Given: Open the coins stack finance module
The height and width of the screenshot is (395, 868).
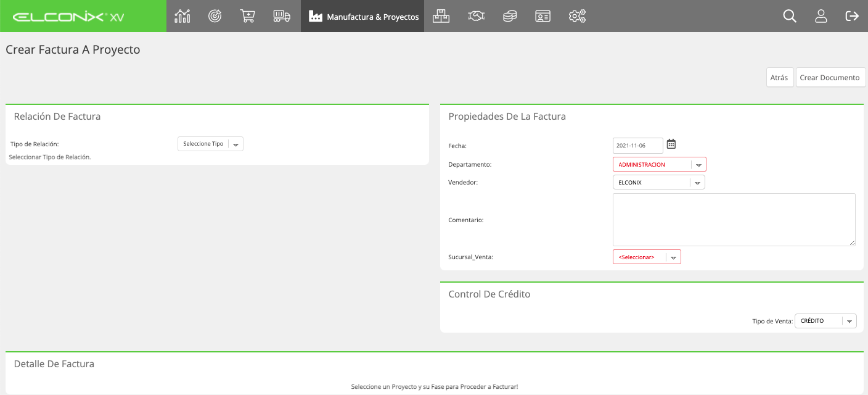Looking at the screenshot, I should pos(510,16).
